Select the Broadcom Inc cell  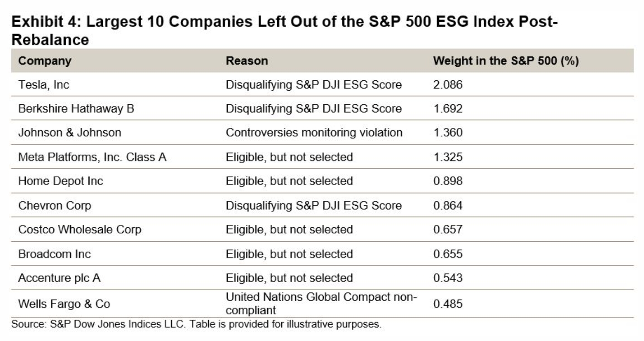(54, 254)
